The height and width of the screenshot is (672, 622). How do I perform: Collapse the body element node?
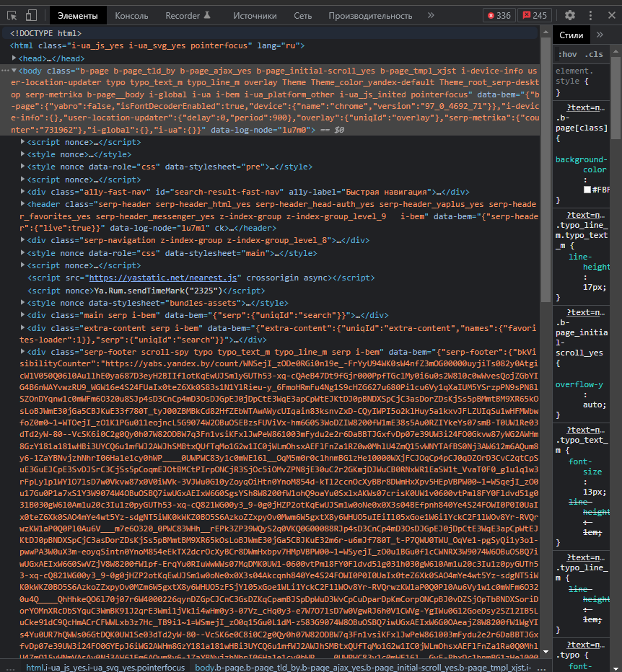[14, 71]
